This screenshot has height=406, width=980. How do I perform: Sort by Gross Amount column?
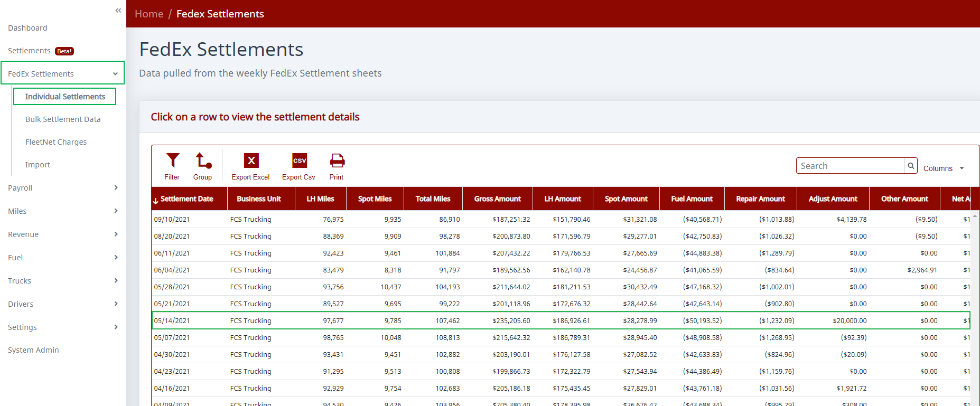point(498,199)
